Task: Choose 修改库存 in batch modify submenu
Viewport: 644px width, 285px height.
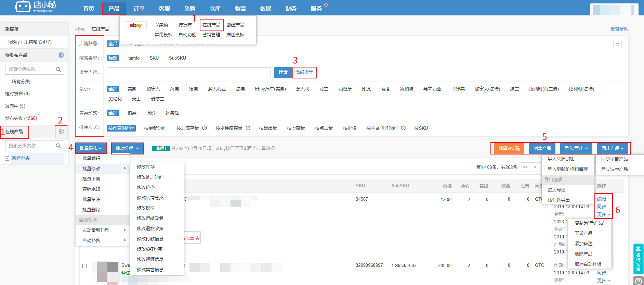Action: click(146, 167)
